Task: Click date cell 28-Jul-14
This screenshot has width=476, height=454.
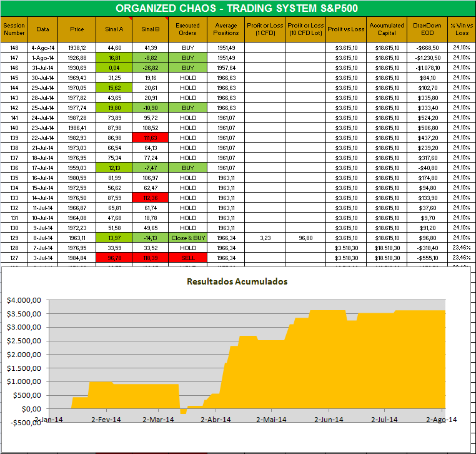Action: (42, 98)
